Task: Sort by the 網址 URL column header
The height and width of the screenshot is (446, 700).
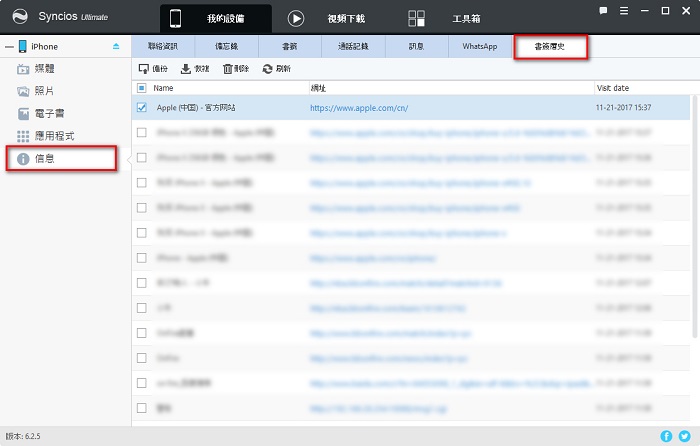Action: point(318,88)
